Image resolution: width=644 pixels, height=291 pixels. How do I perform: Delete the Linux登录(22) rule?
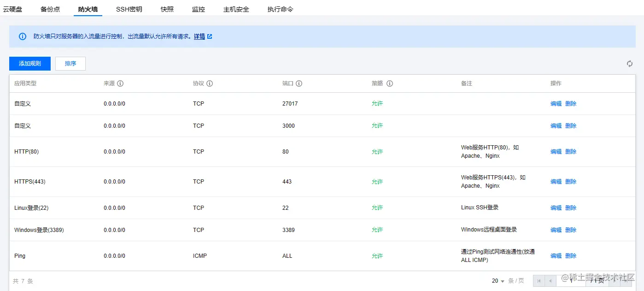click(571, 208)
